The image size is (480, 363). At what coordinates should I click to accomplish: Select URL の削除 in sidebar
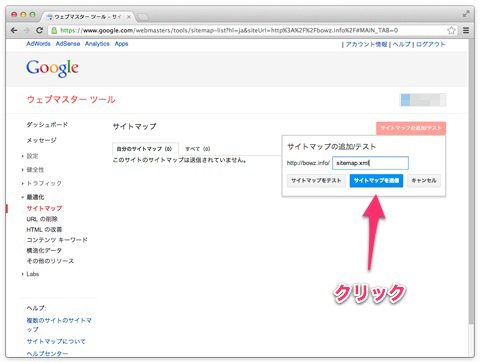point(42,219)
